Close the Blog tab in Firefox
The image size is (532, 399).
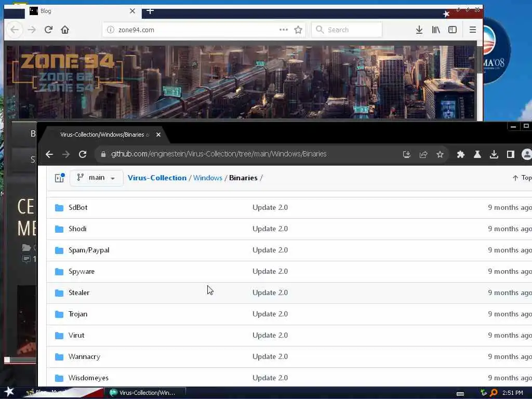132,11
